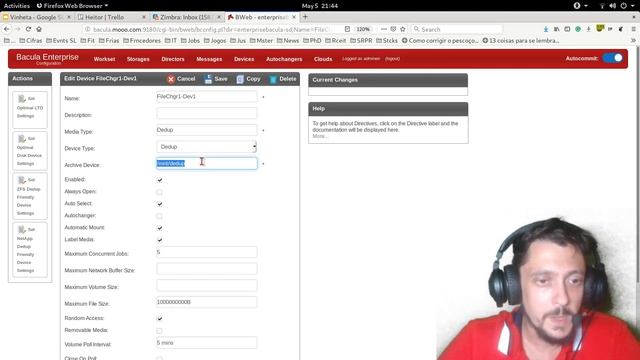Bookmark this page with the star icon

403,29
